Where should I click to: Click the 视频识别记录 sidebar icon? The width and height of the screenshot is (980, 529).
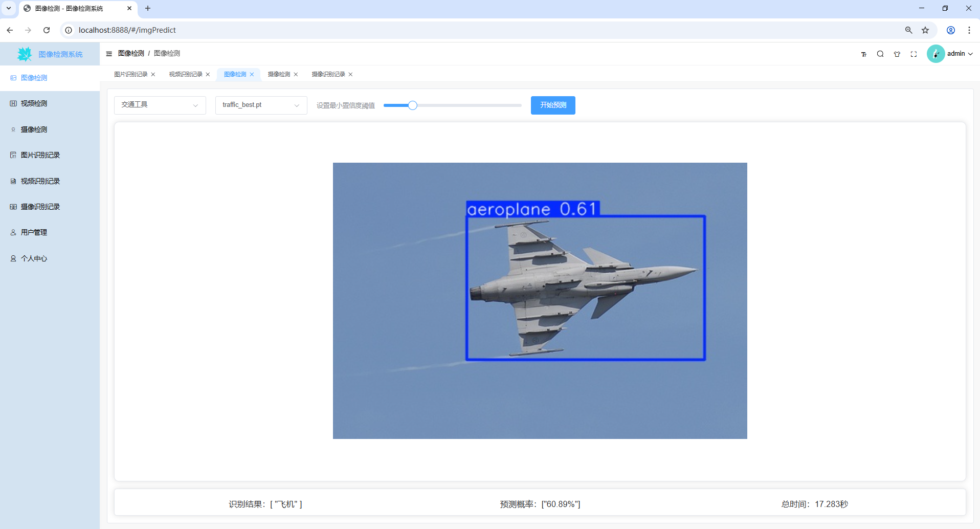[x=13, y=181]
